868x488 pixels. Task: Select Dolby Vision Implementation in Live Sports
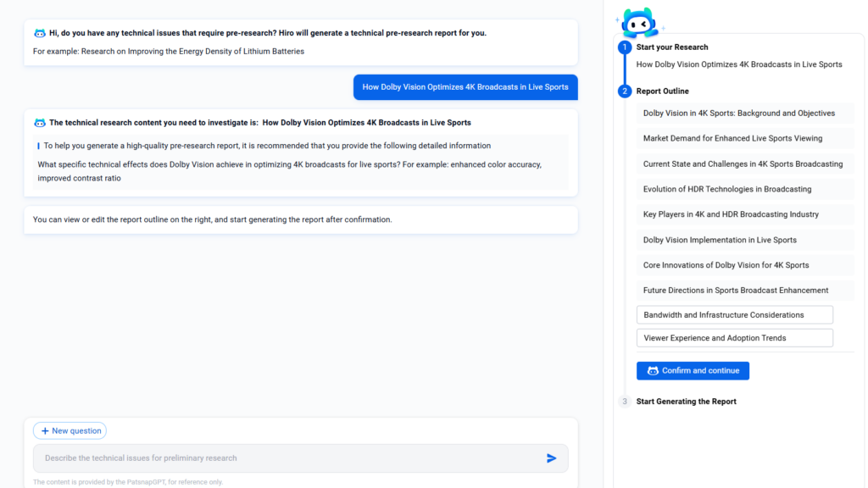tap(720, 240)
